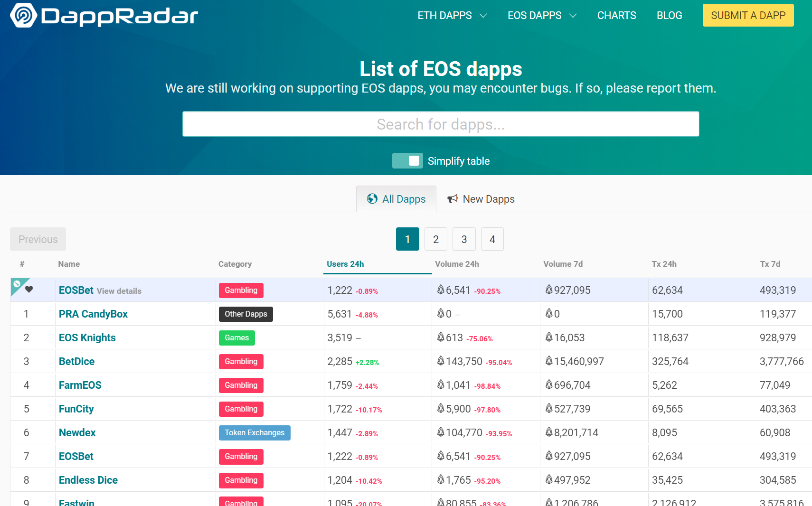Switch to the All Dapps tab
The height and width of the screenshot is (506, 812).
coord(396,199)
